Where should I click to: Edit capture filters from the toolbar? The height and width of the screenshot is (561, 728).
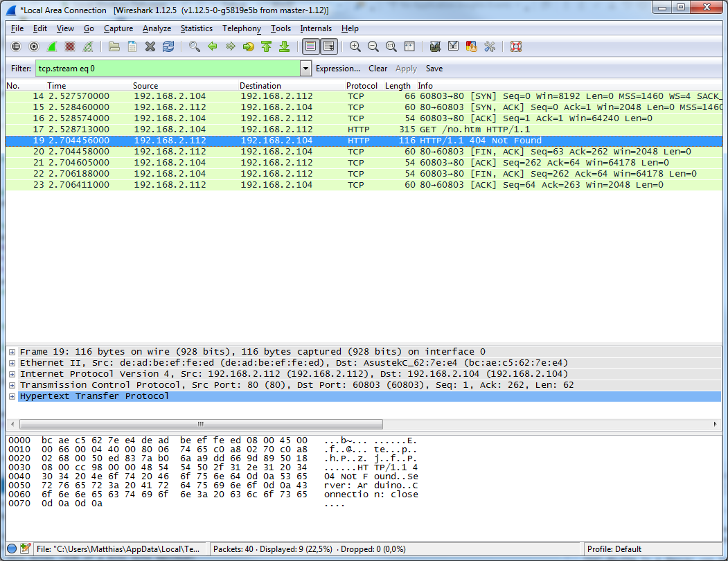436,46
